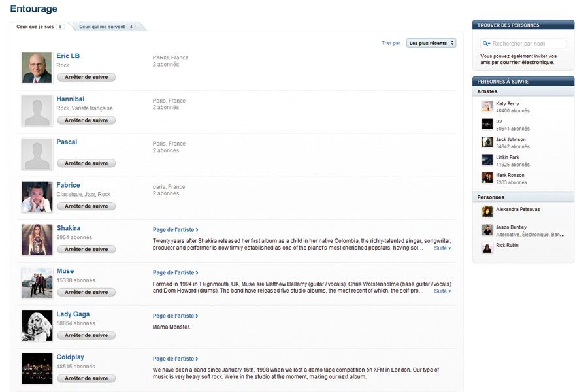The image size is (588, 392).
Task: Open Linkin Park name in sidebar
Action: pos(508,157)
